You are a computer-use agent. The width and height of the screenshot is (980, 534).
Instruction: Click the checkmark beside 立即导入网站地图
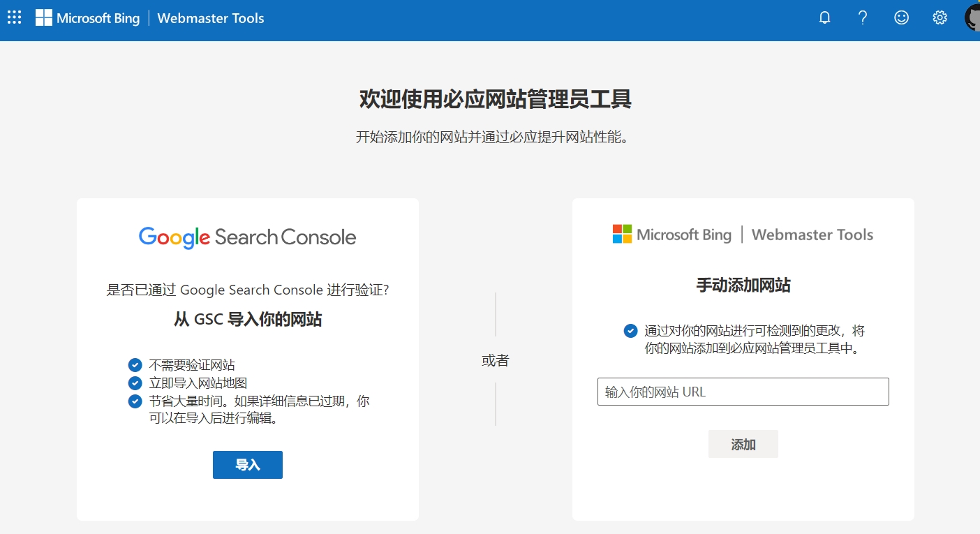point(135,383)
